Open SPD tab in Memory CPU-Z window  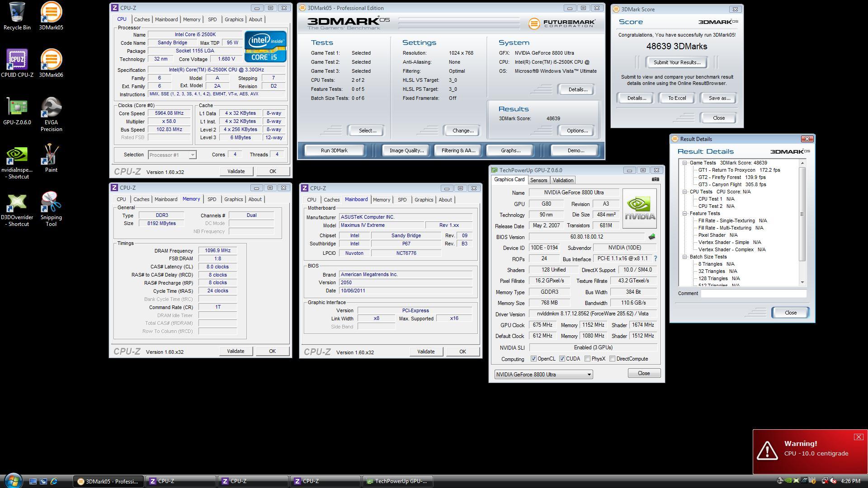212,199
